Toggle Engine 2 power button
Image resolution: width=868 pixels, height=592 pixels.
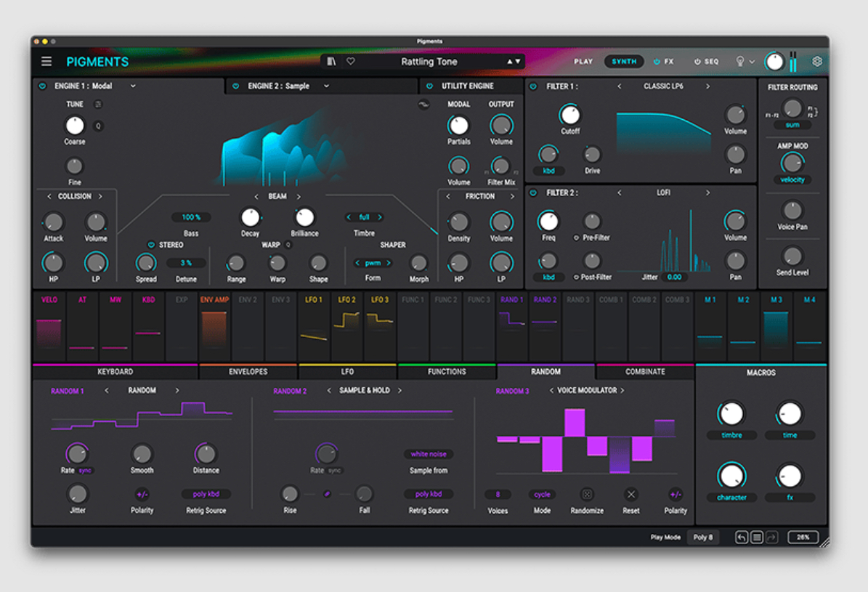pyautogui.click(x=236, y=86)
